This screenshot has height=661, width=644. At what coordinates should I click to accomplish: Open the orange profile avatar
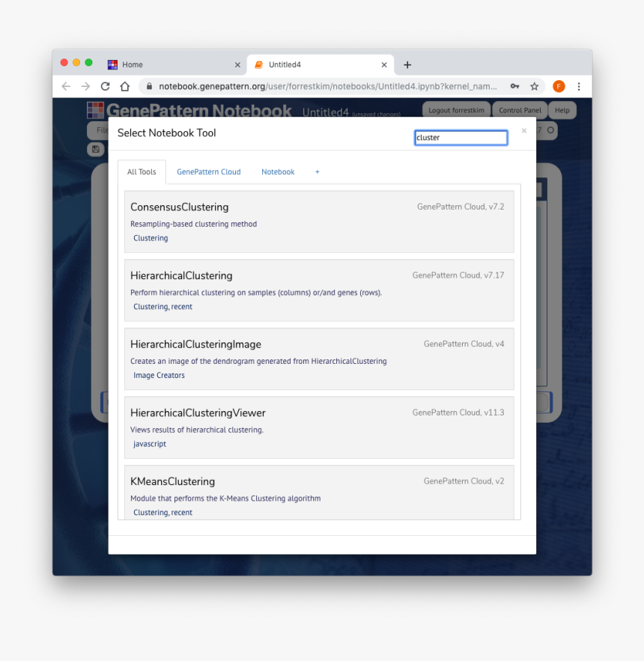tap(559, 86)
